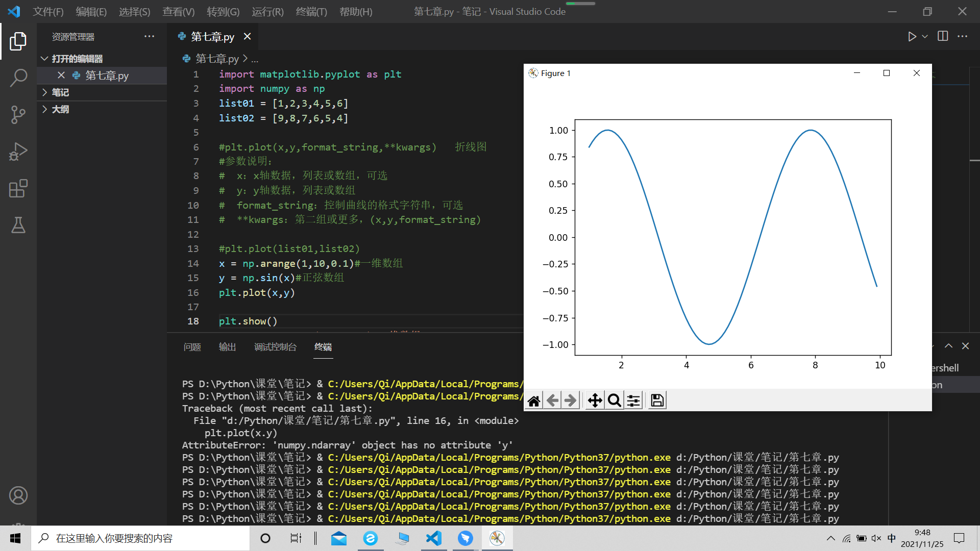980x551 pixels.
Task: Expand the 大纲 outline section
Action: tap(60, 109)
